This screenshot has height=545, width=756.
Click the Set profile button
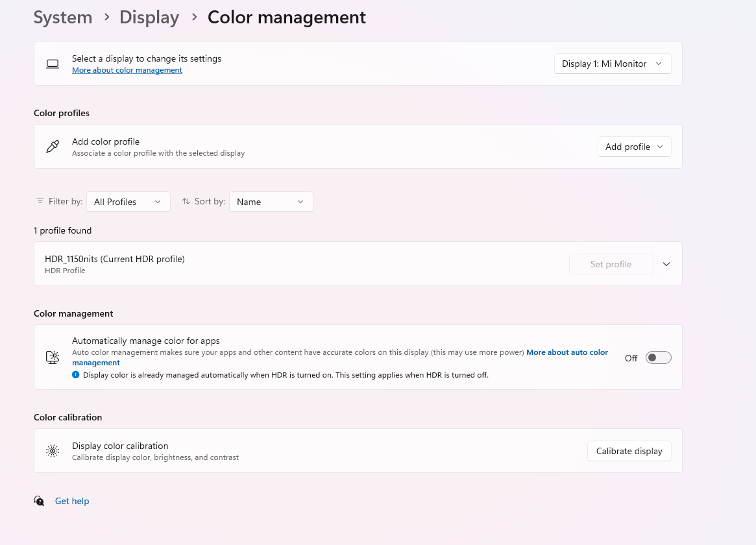611,264
